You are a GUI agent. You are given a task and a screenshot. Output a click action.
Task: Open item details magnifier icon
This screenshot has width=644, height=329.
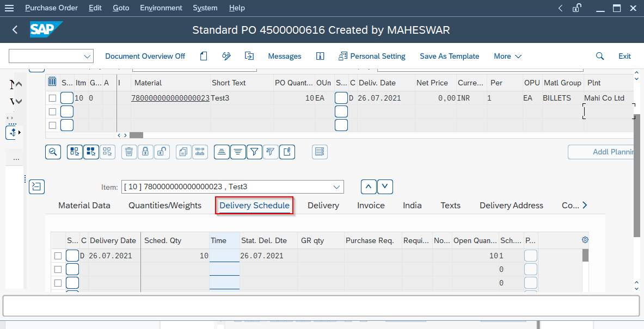coord(53,152)
